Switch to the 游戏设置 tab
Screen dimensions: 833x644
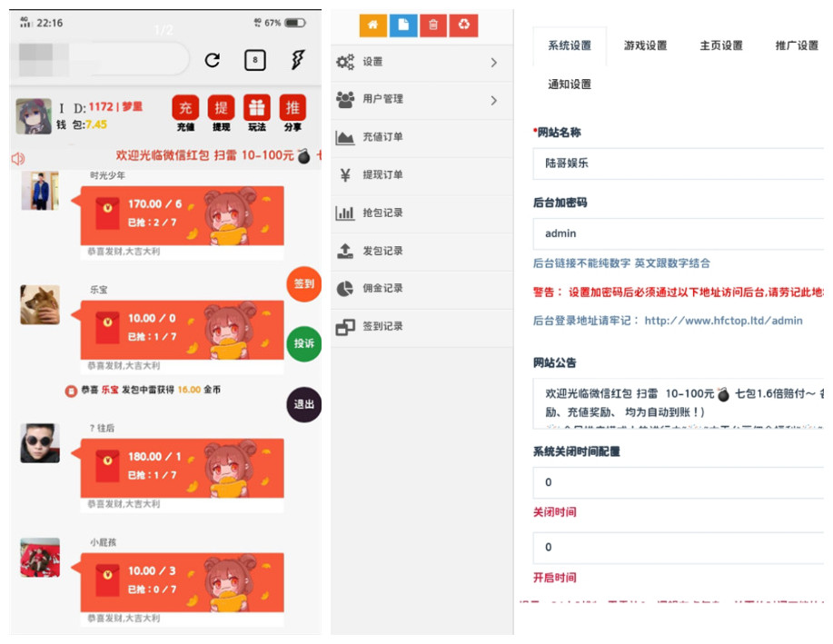pos(645,45)
